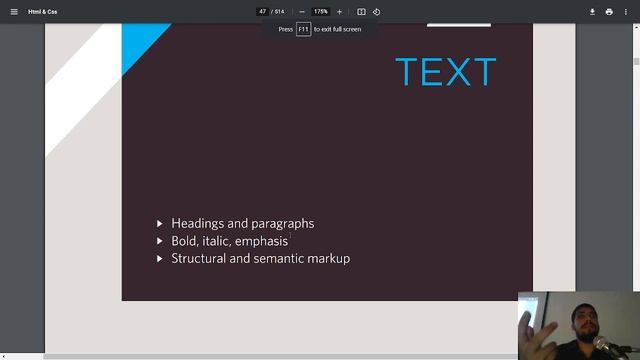
Task: Click the 'Structural and semantic markup' bullet text
Action: point(261,258)
